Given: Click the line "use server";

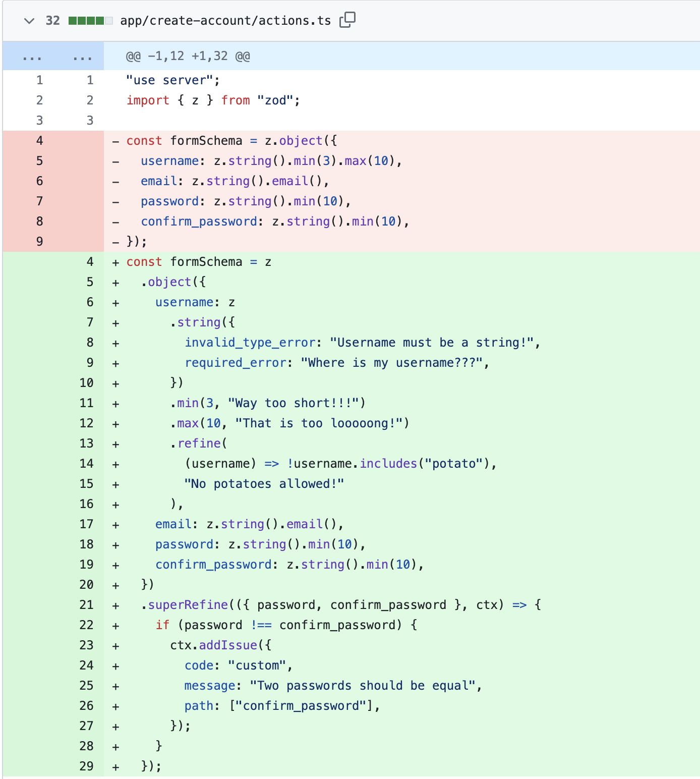Looking at the screenshot, I should click(x=173, y=80).
